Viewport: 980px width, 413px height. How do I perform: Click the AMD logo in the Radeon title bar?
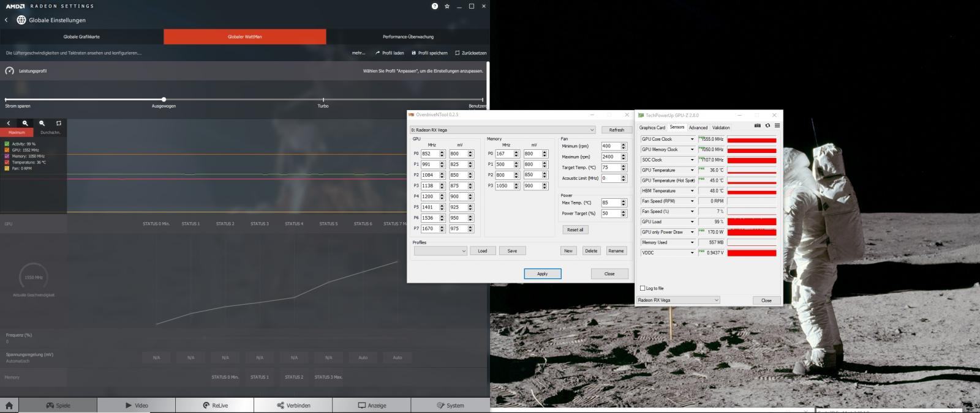[15, 6]
